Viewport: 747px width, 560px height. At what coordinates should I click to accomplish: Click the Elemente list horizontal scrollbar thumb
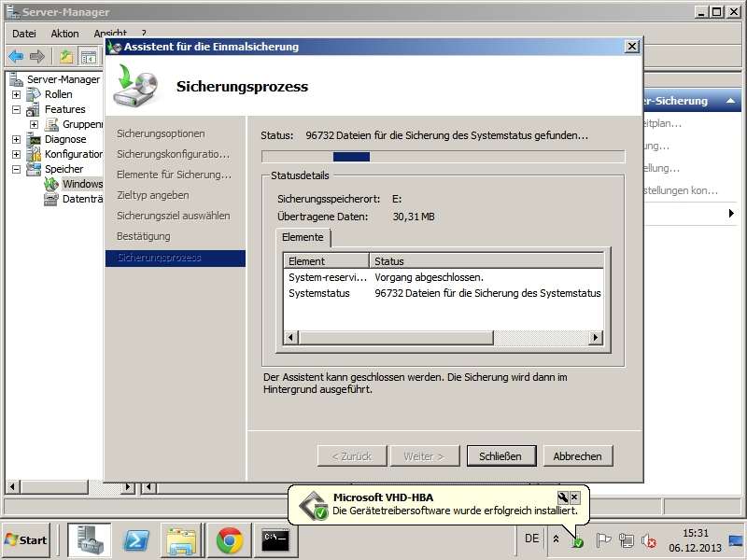[x=395, y=338]
